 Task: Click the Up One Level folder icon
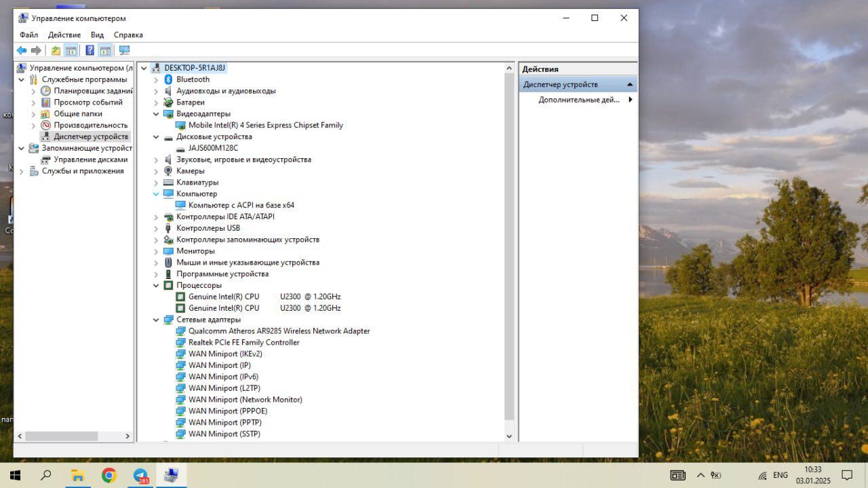(56, 50)
